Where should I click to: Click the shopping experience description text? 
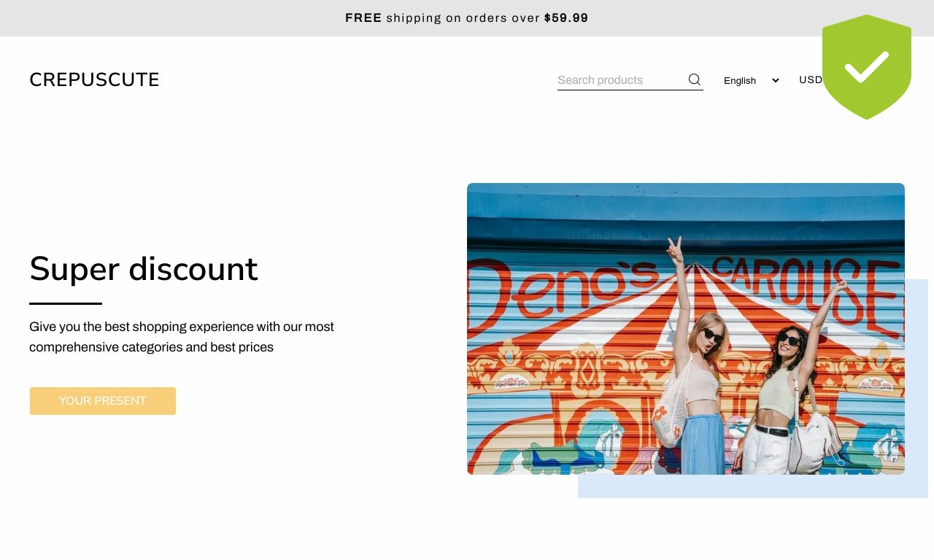[182, 337]
